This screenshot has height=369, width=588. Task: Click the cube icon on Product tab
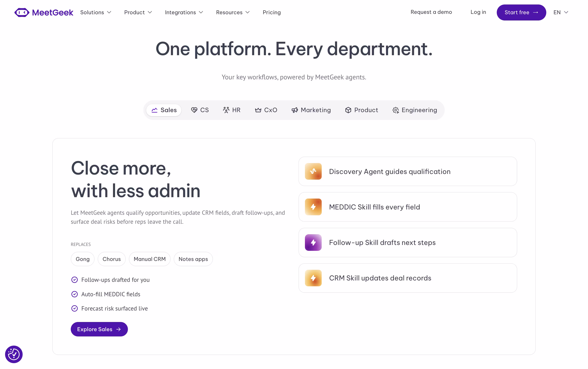(x=348, y=110)
